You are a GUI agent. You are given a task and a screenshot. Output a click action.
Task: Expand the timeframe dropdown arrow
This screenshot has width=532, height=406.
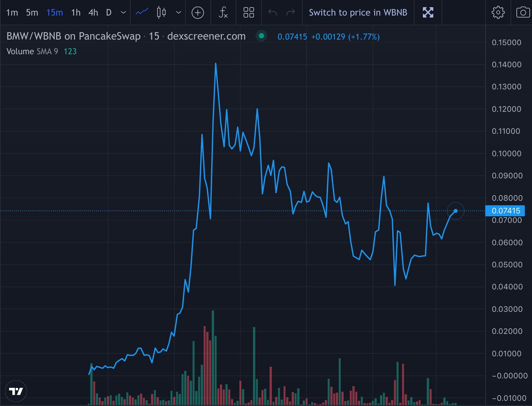123,12
